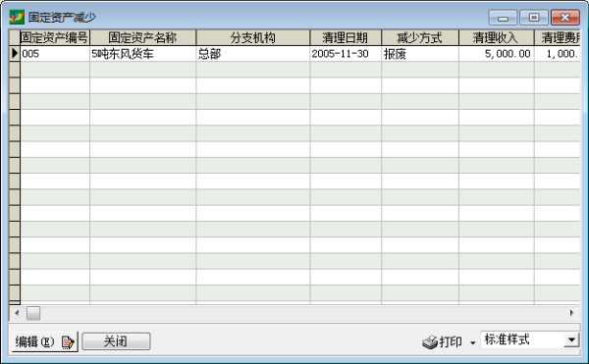Click the horizontal scrollbar right arrow

[x=571, y=313]
